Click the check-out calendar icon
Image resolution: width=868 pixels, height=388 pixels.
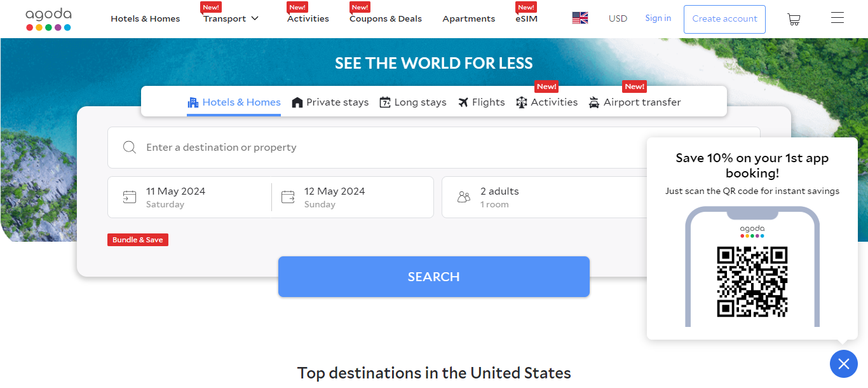[288, 197]
